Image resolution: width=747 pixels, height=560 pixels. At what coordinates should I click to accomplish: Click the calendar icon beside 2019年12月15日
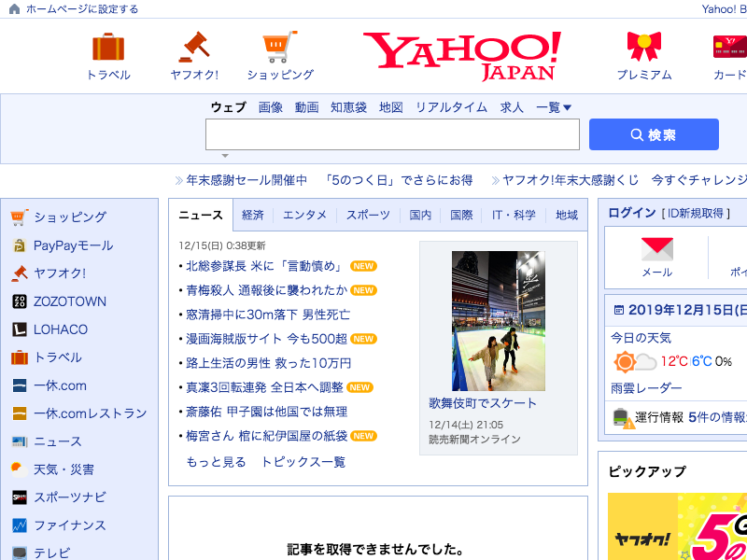[x=619, y=311]
